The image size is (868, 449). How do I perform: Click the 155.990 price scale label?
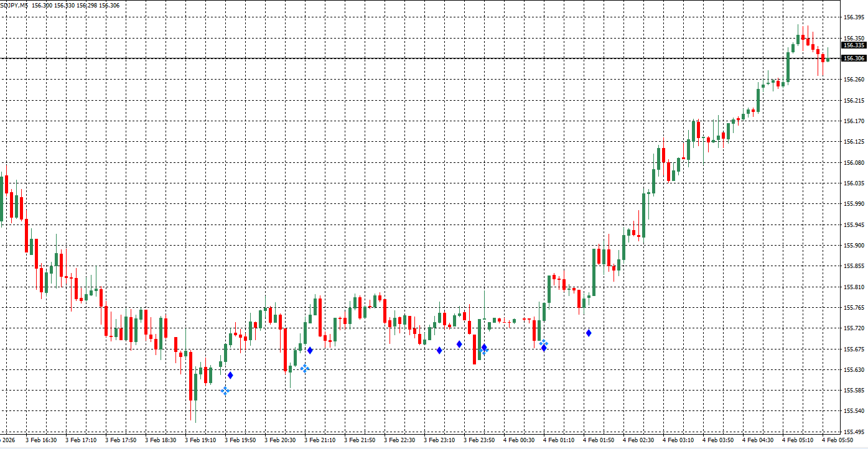click(854, 204)
